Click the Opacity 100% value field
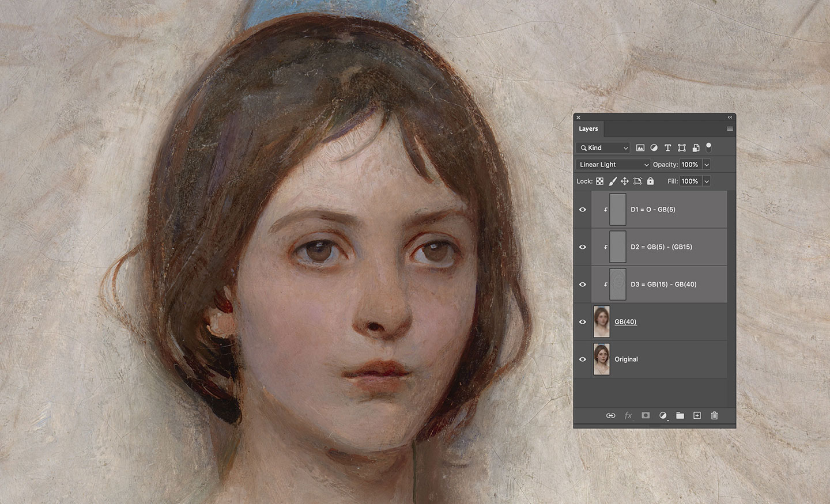Screen dimensions: 830x504 pos(690,165)
